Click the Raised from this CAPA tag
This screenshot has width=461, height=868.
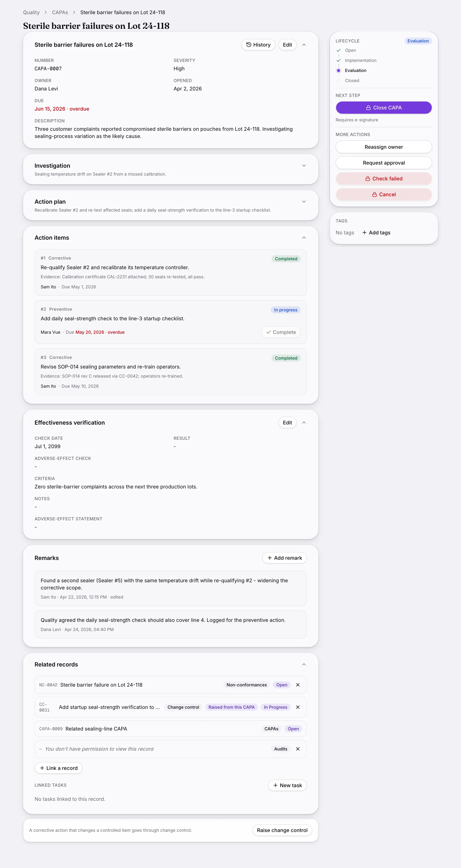coord(231,707)
